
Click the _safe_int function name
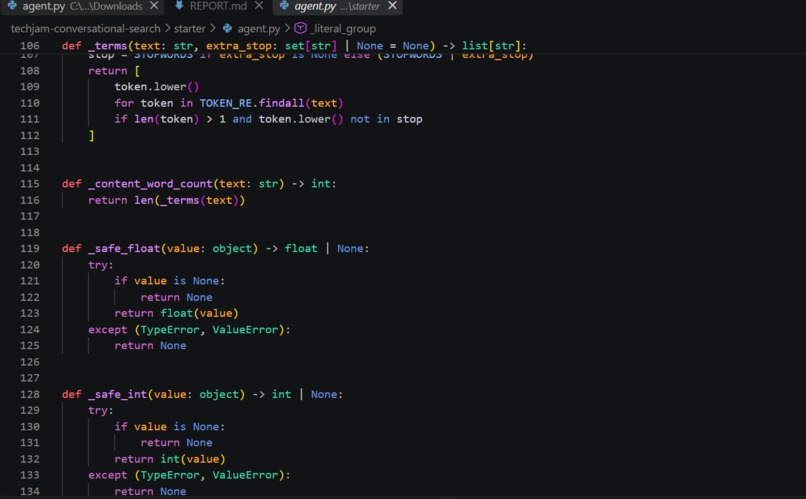pyautogui.click(x=117, y=394)
